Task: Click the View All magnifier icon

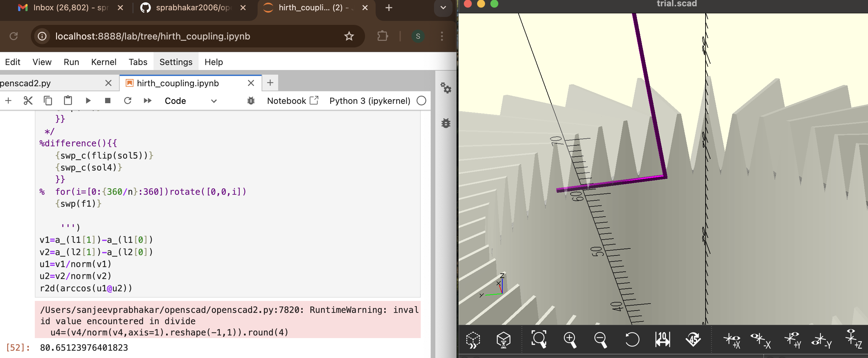Action: pos(538,339)
